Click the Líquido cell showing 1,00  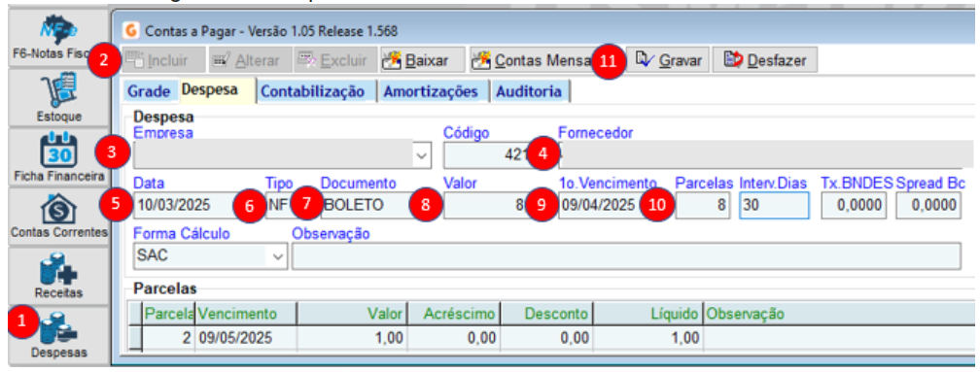coord(648,338)
